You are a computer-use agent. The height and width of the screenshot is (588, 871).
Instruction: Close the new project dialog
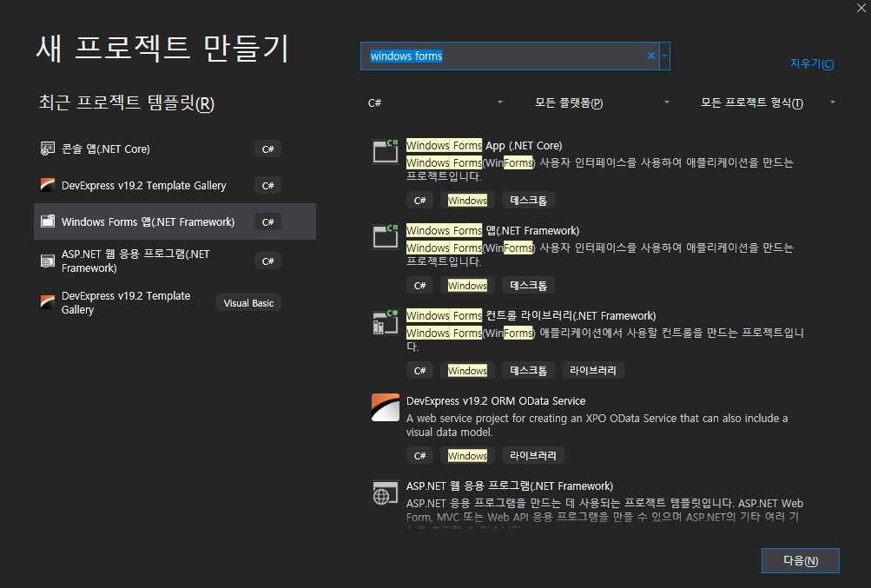click(x=861, y=8)
